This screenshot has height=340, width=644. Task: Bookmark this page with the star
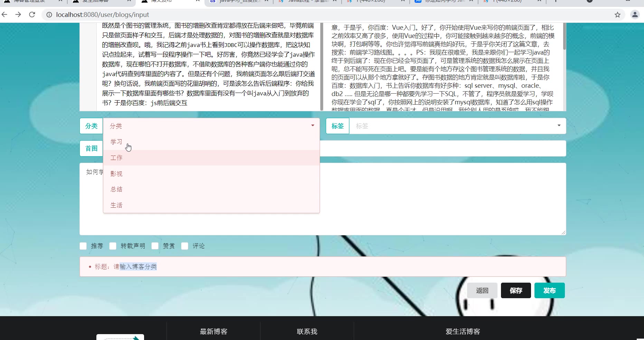pos(617,15)
